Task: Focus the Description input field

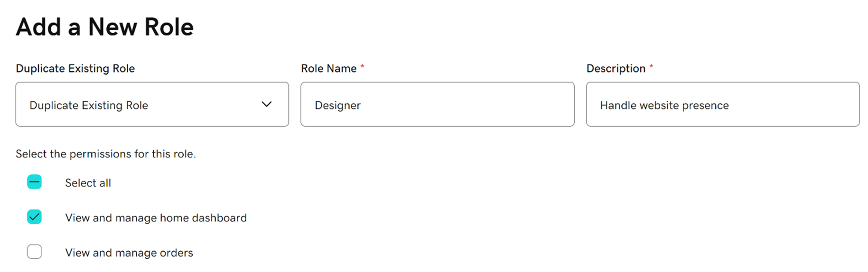Action: coord(722,104)
